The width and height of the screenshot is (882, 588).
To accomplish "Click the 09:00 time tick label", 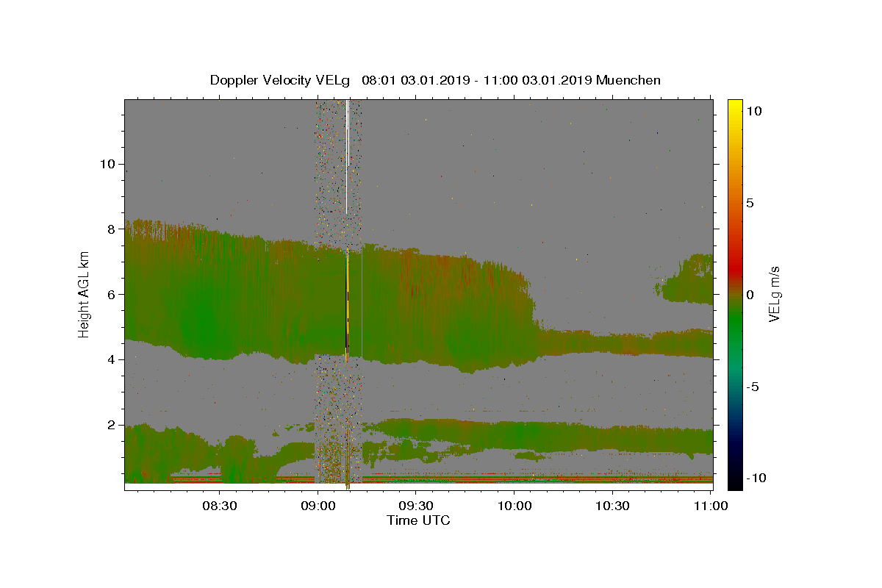I will [x=318, y=506].
